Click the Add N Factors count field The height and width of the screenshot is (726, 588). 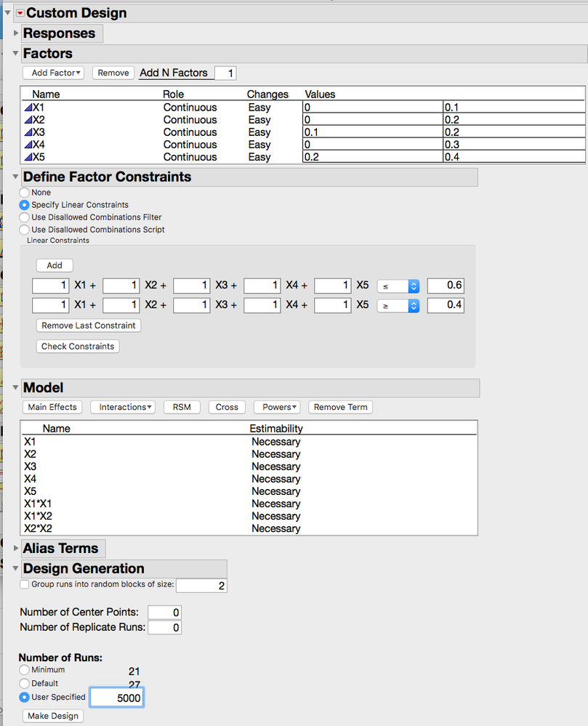coord(225,73)
